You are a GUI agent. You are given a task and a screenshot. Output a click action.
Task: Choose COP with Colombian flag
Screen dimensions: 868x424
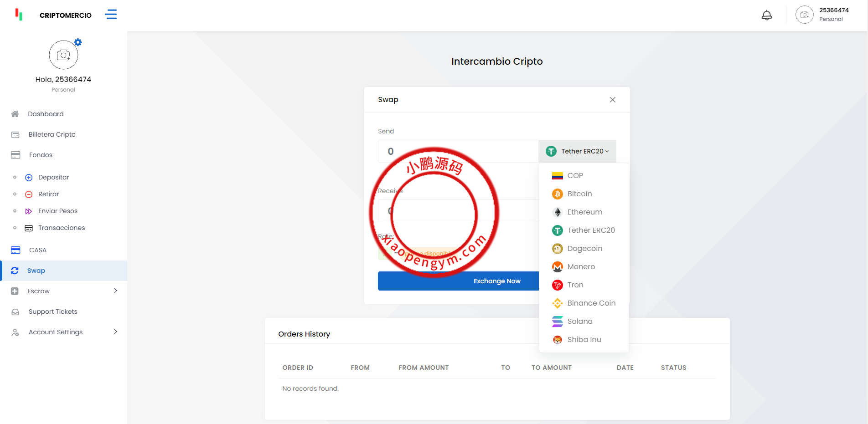(574, 176)
